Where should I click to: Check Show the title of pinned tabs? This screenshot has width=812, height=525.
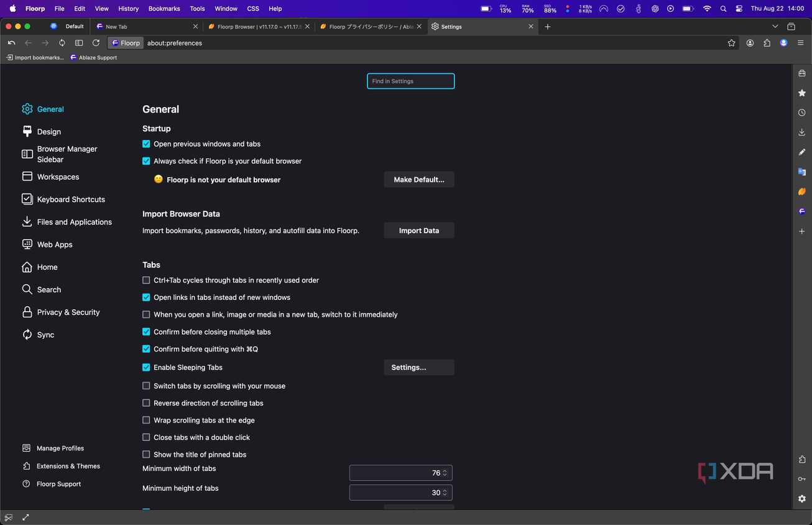[146, 455]
